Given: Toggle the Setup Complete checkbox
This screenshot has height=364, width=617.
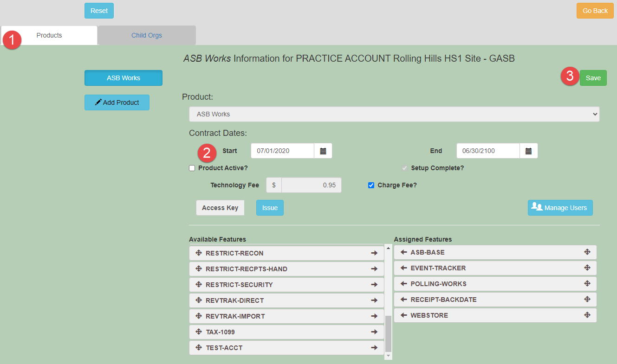Looking at the screenshot, I should tap(405, 168).
